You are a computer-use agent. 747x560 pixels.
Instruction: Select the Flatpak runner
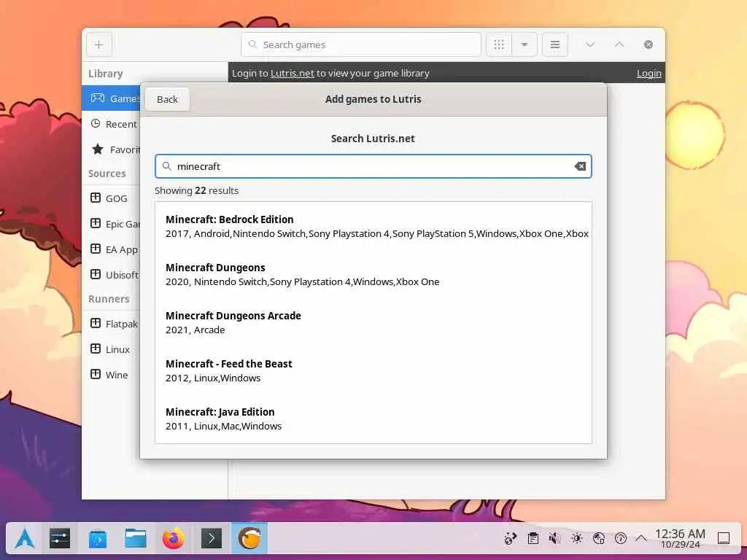[x=111, y=324]
